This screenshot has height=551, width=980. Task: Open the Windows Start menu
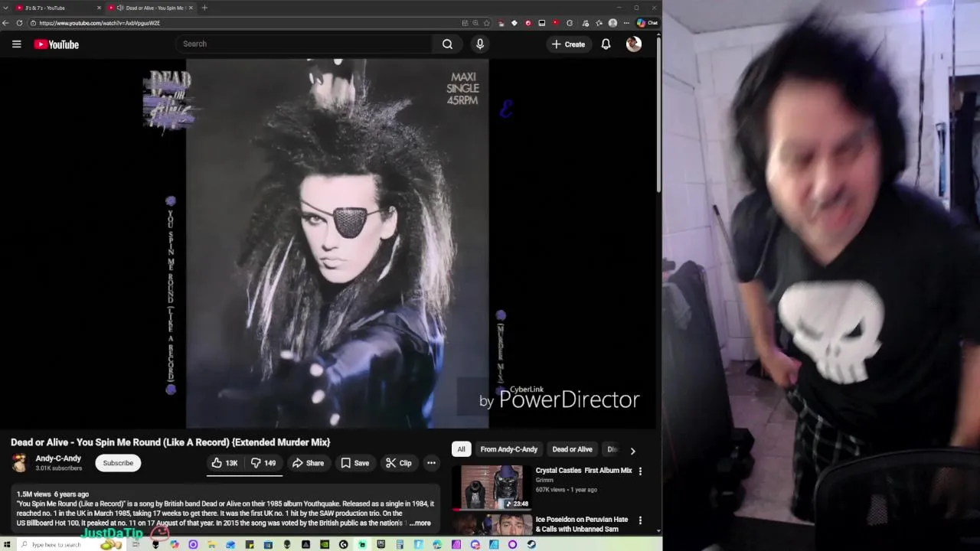coord(7,545)
